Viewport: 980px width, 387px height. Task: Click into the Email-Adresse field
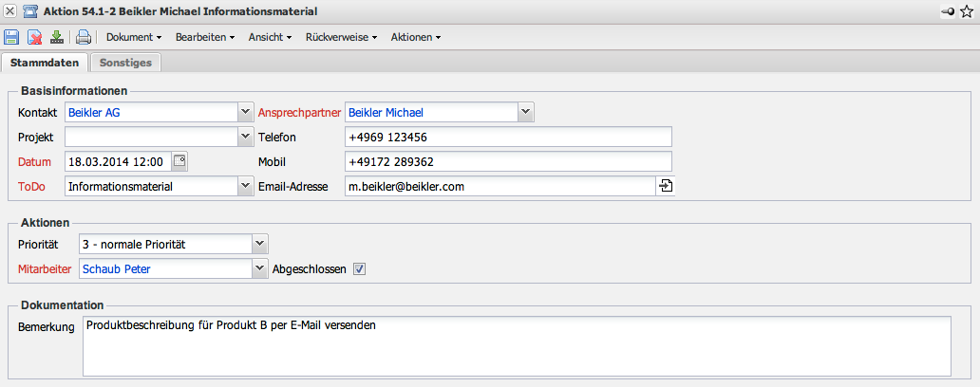pyautogui.click(x=500, y=186)
